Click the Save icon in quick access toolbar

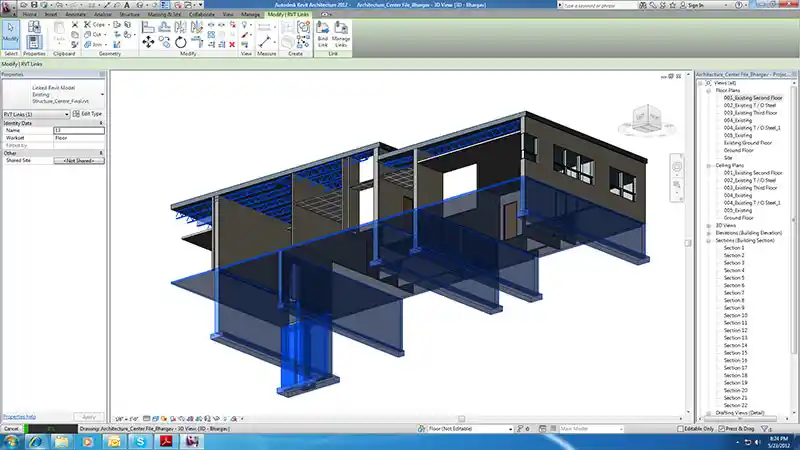pos(34,5)
